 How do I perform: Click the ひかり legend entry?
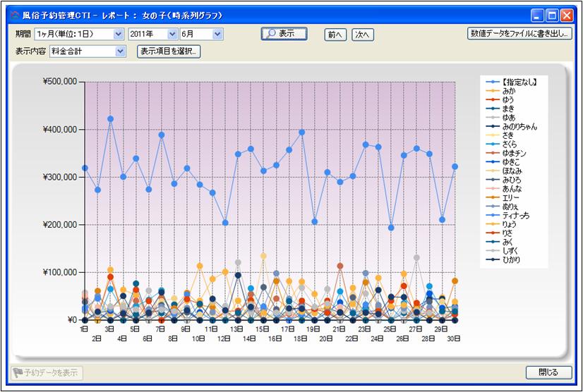[x=511, y=259]
